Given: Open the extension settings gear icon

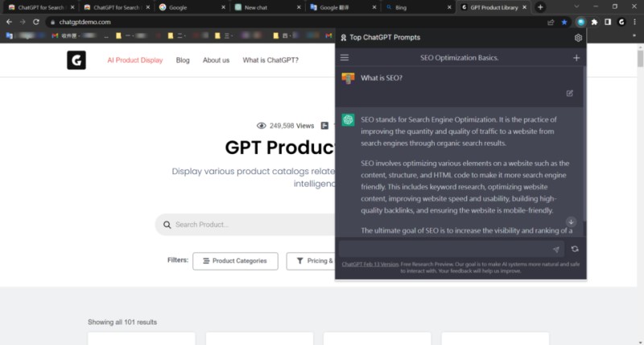Looking at the screenshot, I should pos(578,38).
